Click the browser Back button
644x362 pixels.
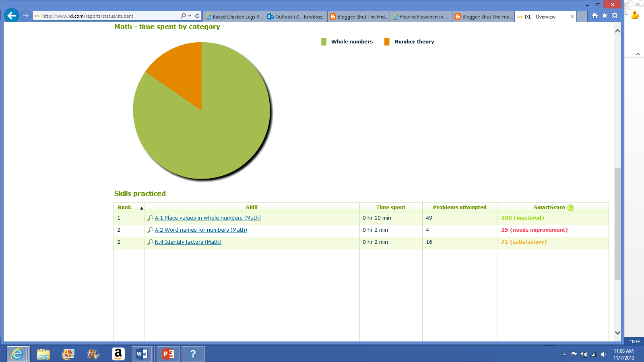click(x=12, y=16)
